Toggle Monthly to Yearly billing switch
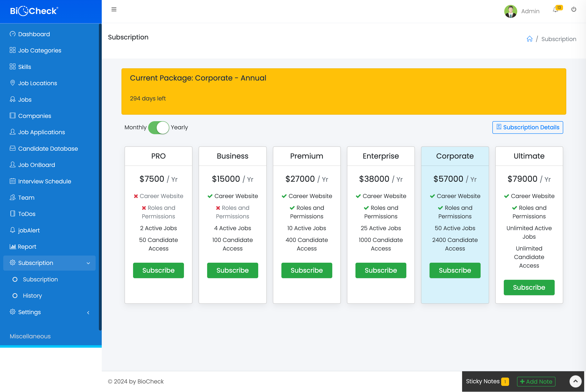 [159, 127]
